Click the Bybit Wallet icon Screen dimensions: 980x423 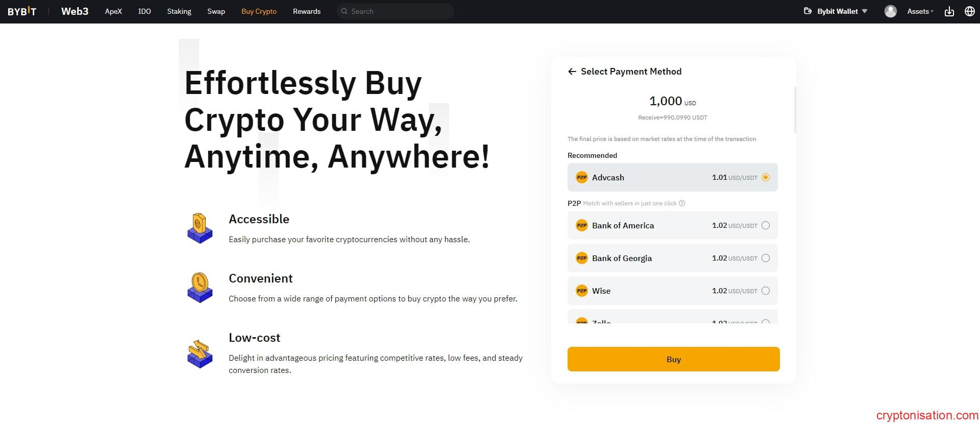(x=807, y=11)
